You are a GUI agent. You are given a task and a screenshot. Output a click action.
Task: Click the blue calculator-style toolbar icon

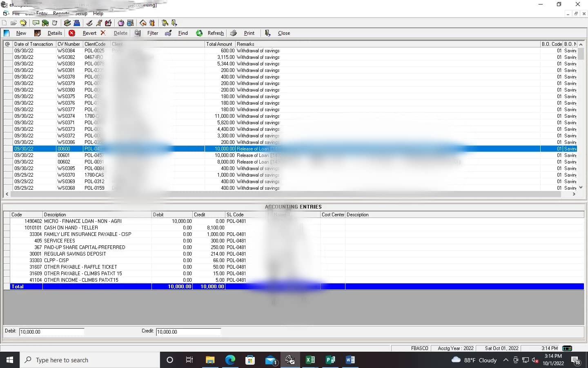[77, 23]
